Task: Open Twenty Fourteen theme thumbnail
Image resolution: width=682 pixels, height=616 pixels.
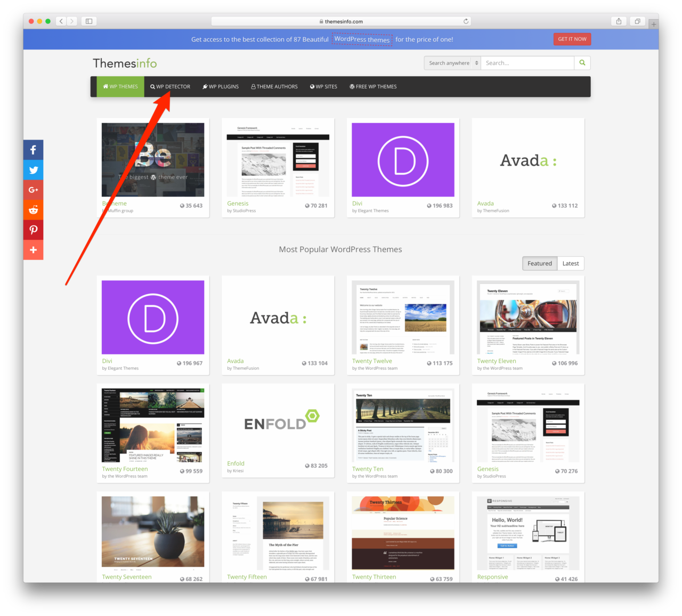Action: (x=153, y=425)
